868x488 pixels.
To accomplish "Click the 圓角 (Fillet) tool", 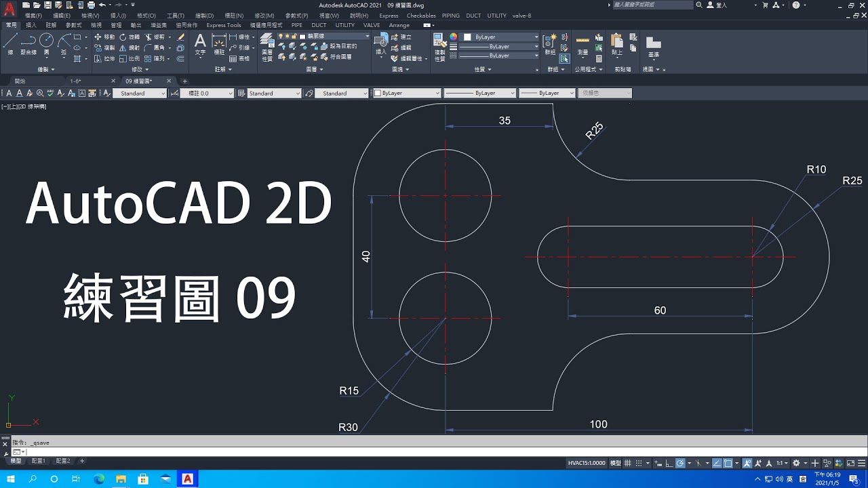I will click(x=155, y=48).
